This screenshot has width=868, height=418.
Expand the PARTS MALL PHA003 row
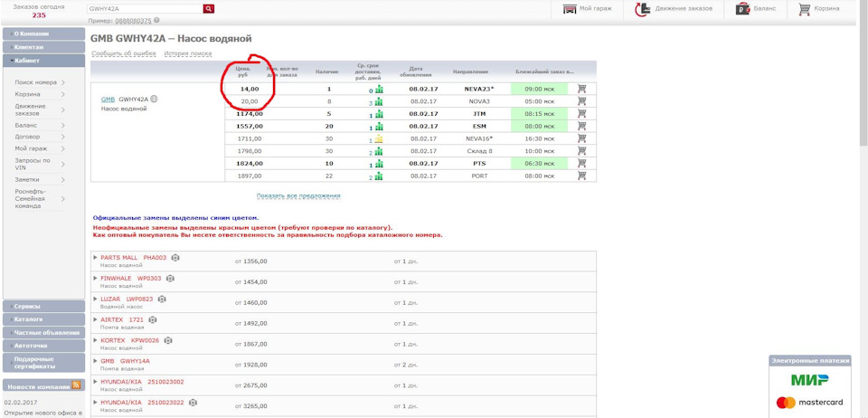pyautogui.click(x=95, y=258)
